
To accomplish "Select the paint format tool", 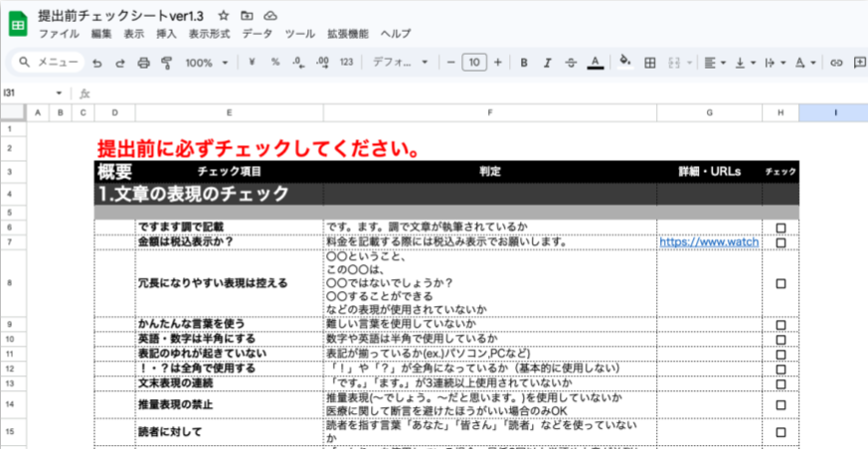I will click(166, 63).
